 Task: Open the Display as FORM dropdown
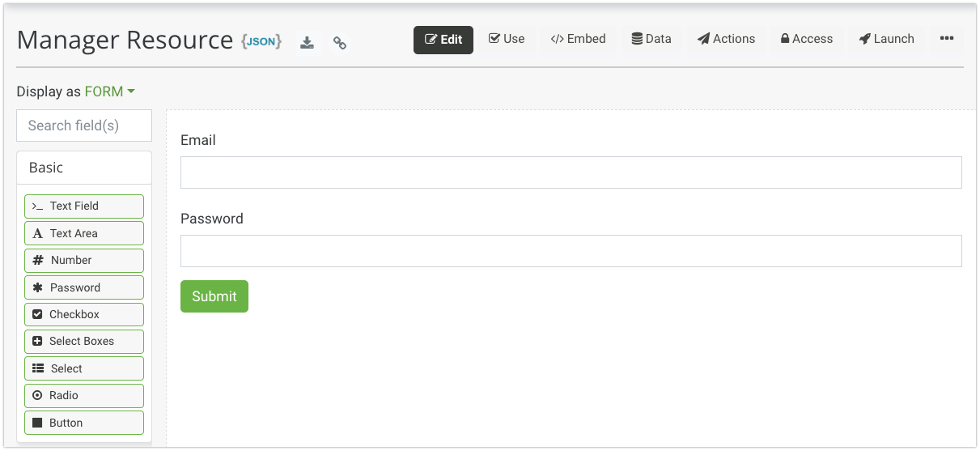(109, 91)
